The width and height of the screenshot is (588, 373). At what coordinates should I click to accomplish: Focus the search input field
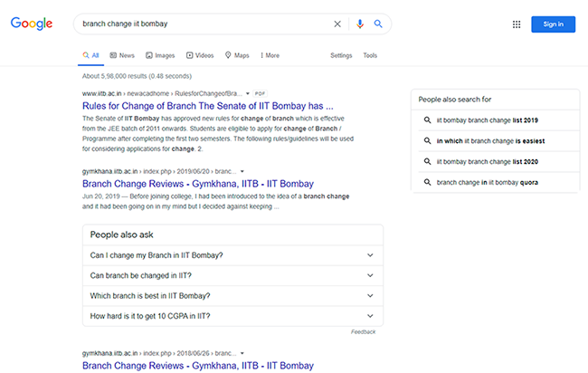point(204,24)
